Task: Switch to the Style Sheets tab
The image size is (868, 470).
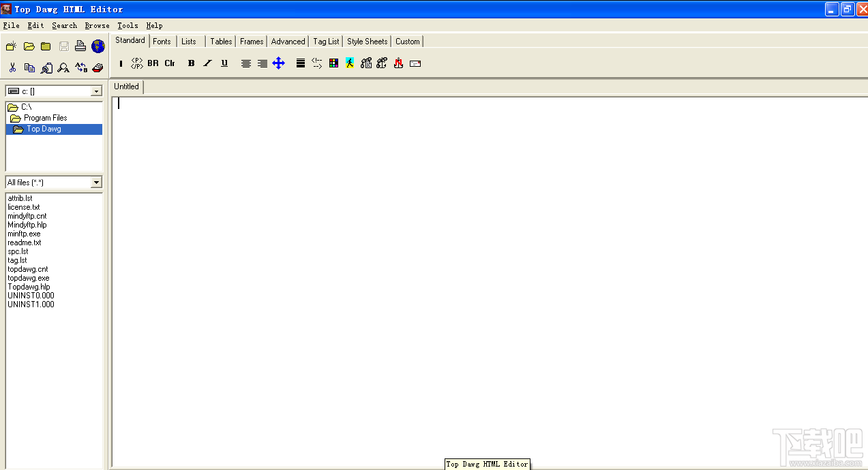Action: [368, 42]
